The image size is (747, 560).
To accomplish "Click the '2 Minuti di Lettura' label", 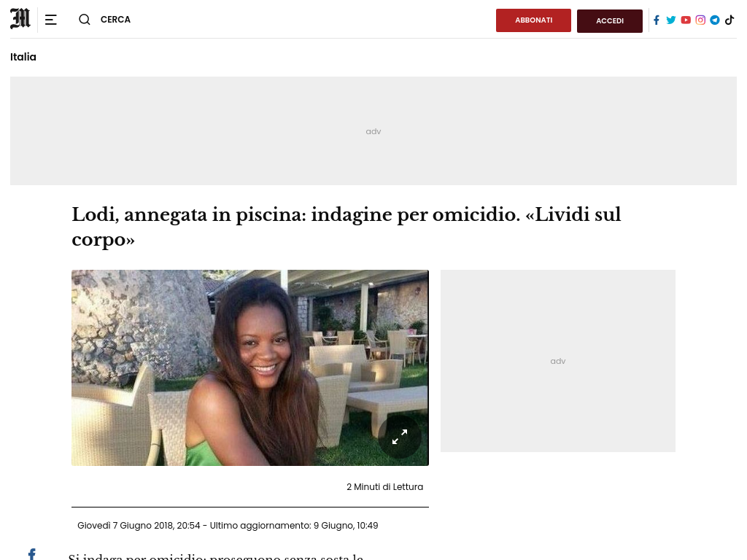I will pyautogui.click(x=385, y=486).
